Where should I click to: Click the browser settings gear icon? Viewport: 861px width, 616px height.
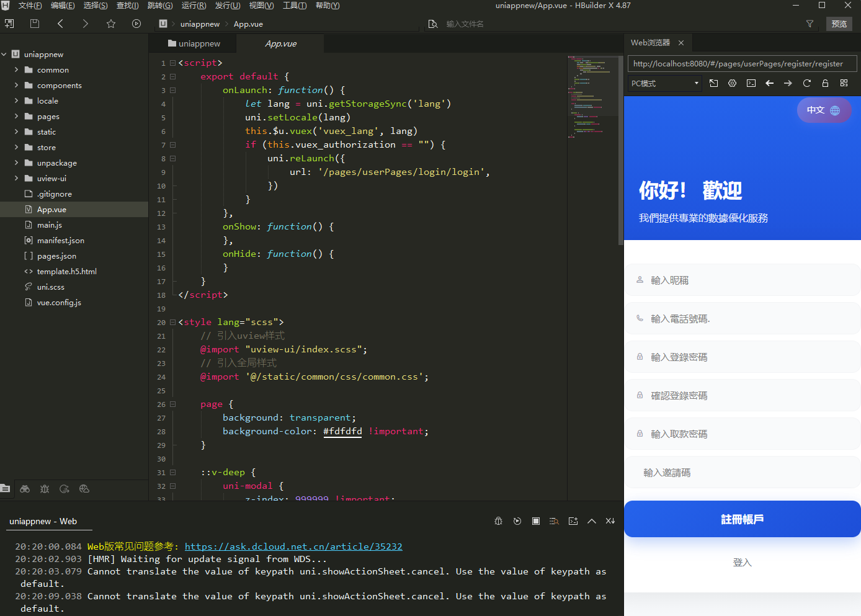click(x=733, y=83)
